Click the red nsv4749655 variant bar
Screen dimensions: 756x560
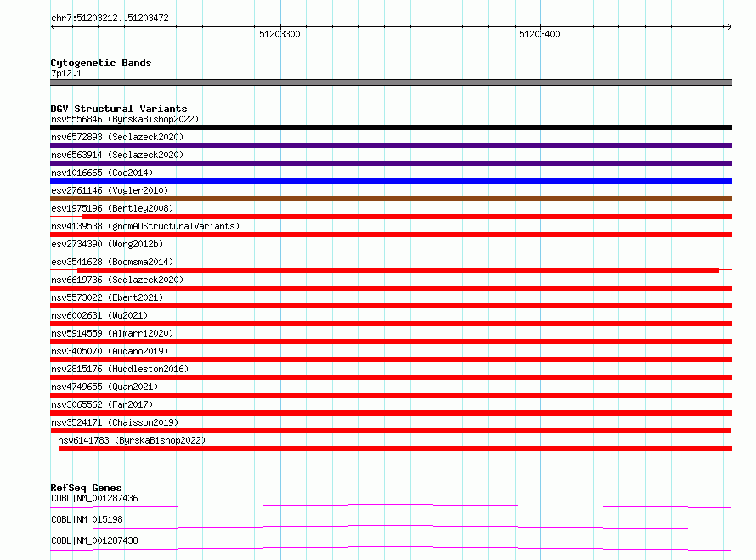(x=391, y=395)
